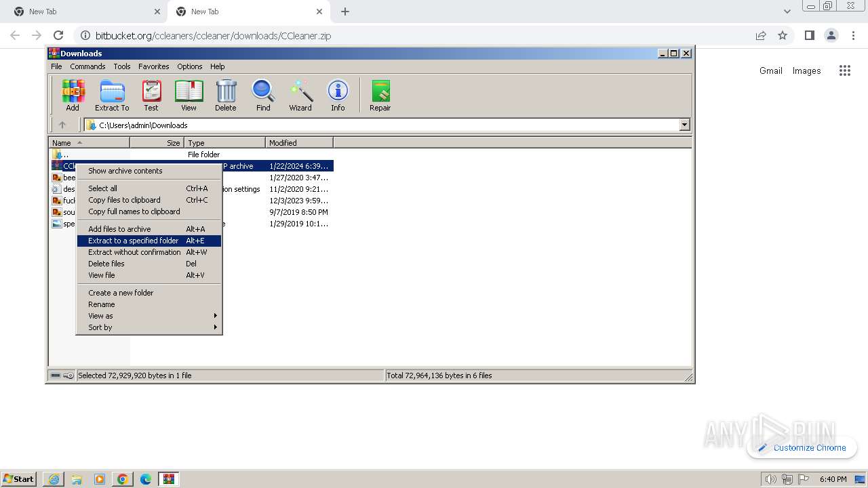The height and width of the screenshot is (488, 868).
Task: Sort by the Name column header
Action: tap(90, 143)
